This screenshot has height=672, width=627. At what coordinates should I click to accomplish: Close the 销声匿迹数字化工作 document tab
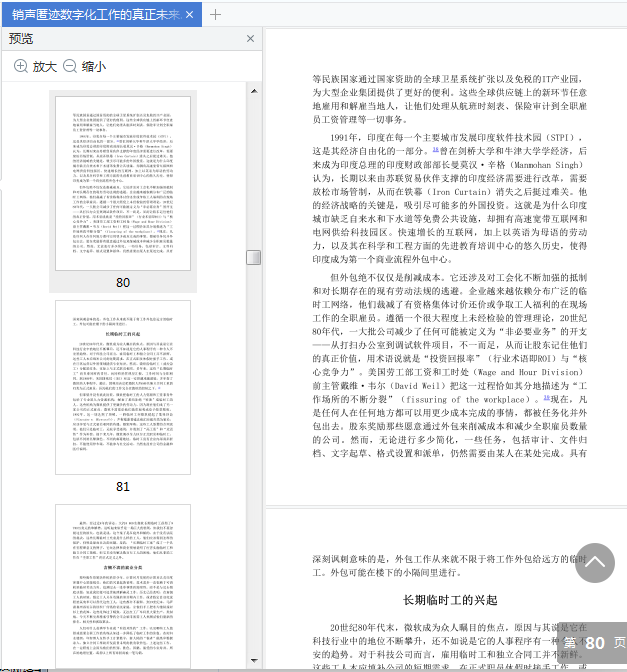click(189, 15)
